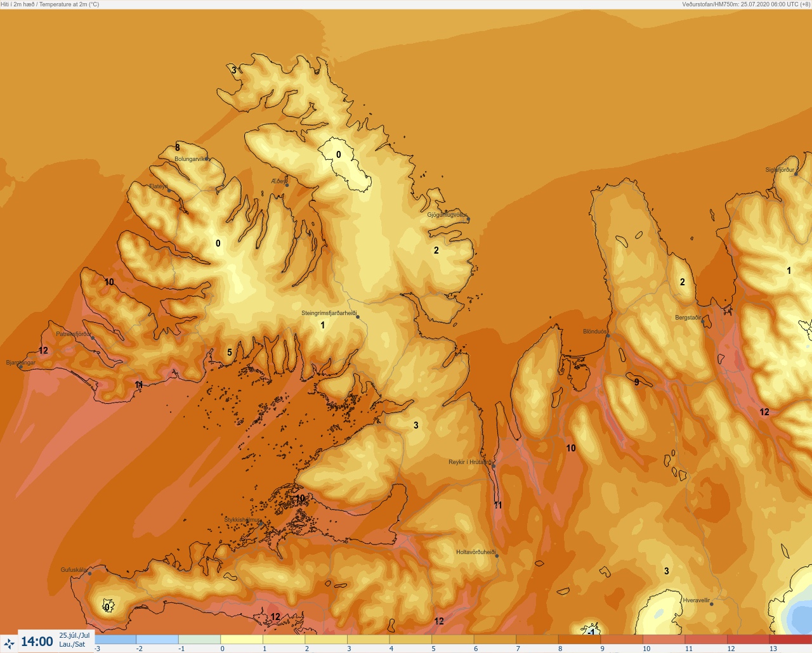Click the temperature value 9 on the map
Image resolution: width=812 pixels, height=653 pixels.
[637, 382]
